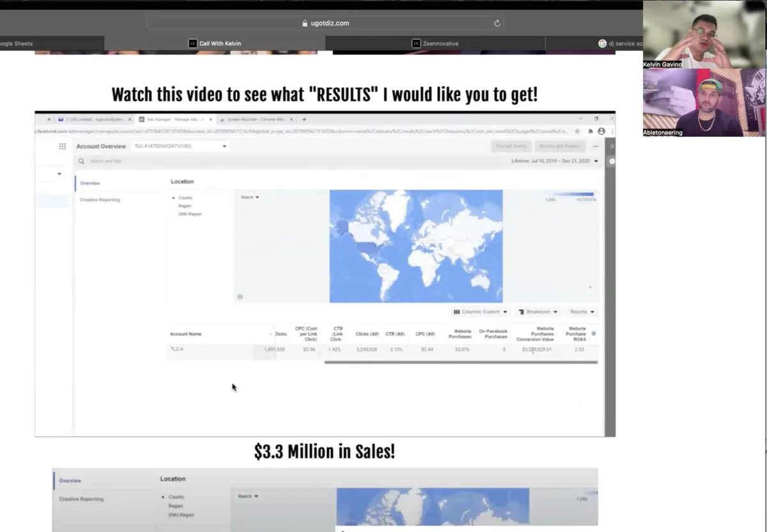Click the clock icon on right rail
This screenshot has height=532, width=767.
point(612,161)
